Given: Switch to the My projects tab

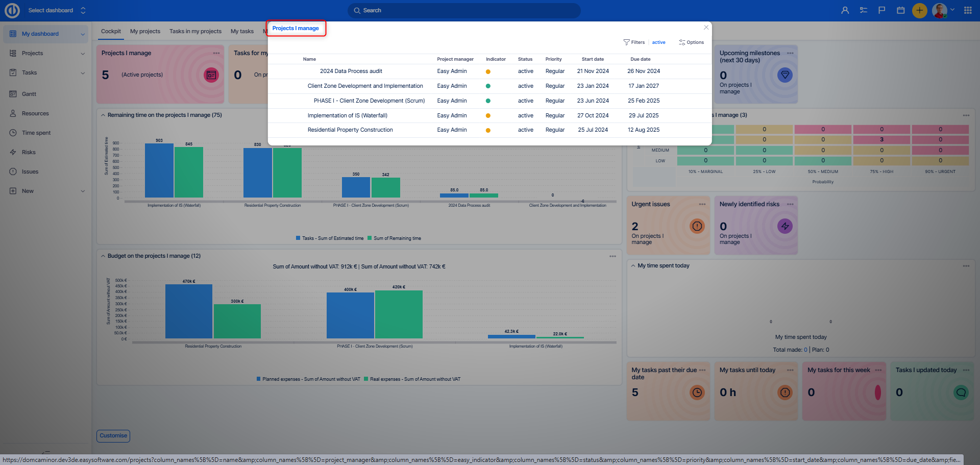Looking at the screenshot, I should [x=145, y=31].
